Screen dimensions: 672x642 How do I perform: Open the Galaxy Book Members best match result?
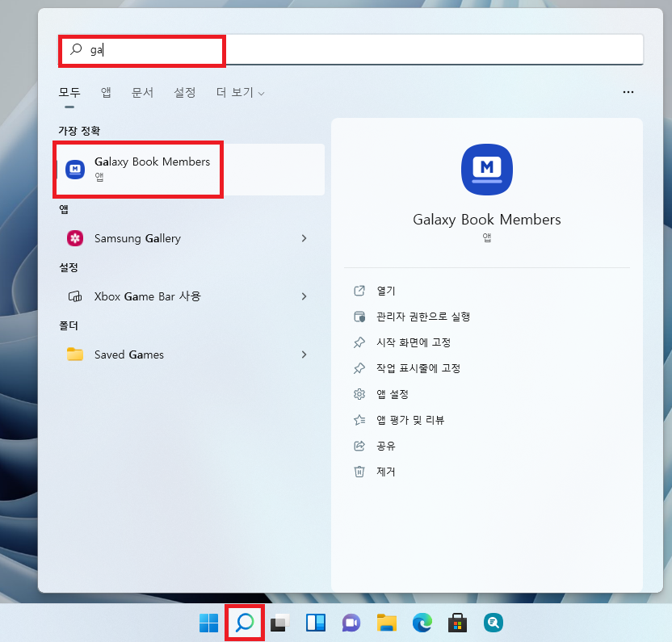tap(191, 170)
